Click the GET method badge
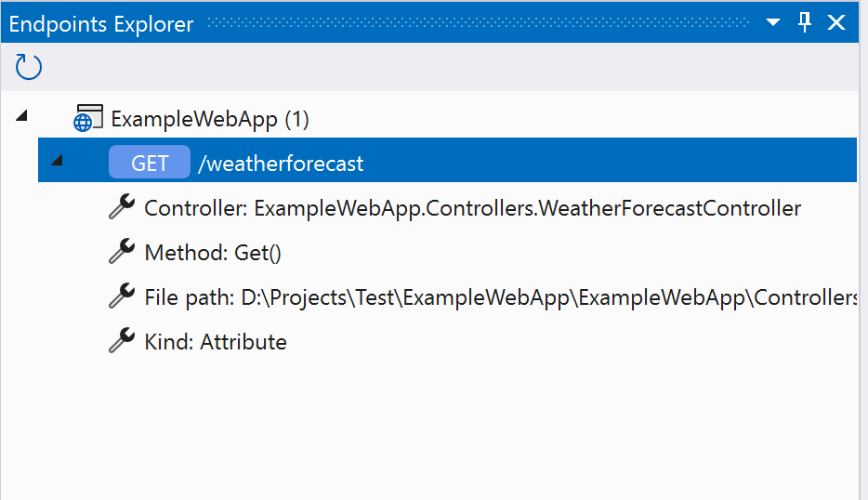 coord(150,164)
